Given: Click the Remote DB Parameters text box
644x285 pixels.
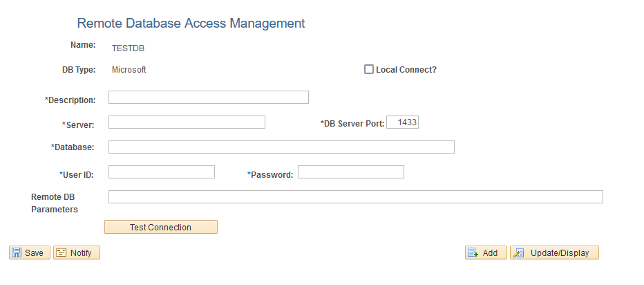Looking at the screenshot, I should [x=355, y=197].
